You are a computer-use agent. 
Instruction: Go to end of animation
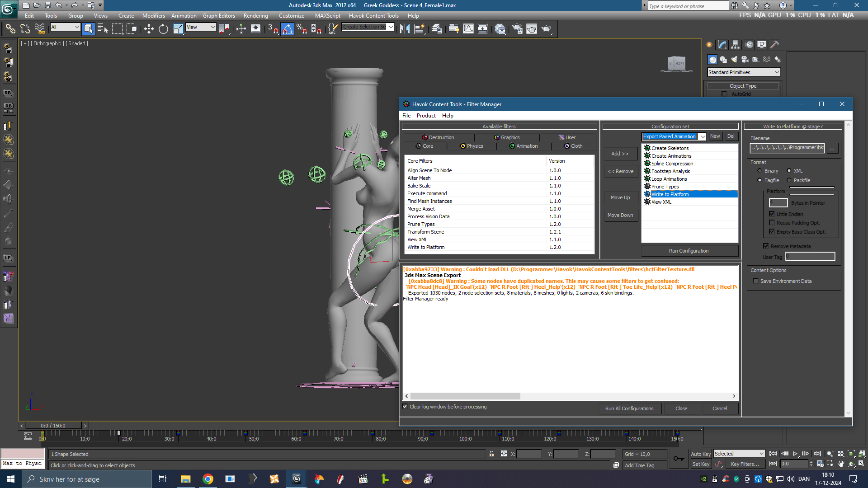(x=817, y=454)
